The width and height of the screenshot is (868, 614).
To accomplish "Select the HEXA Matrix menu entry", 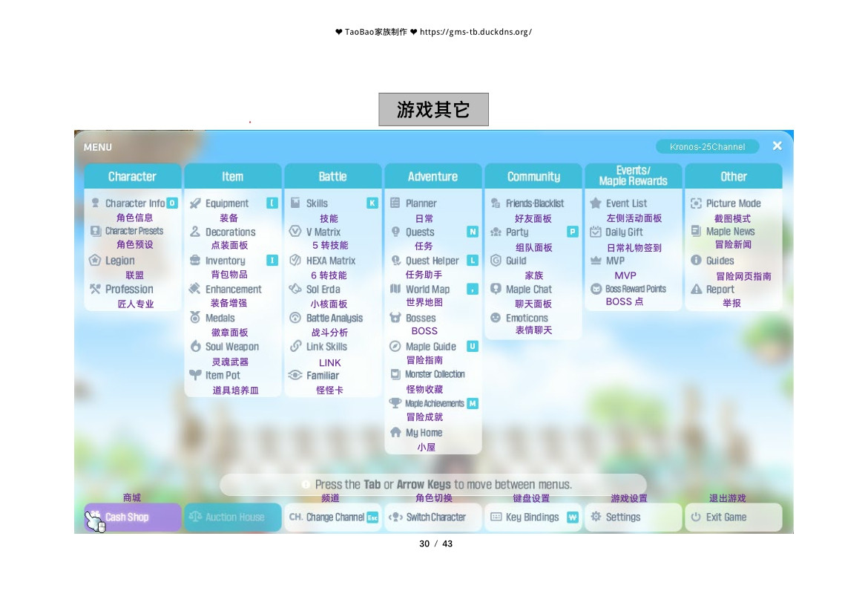I will (x=330, y=261).
